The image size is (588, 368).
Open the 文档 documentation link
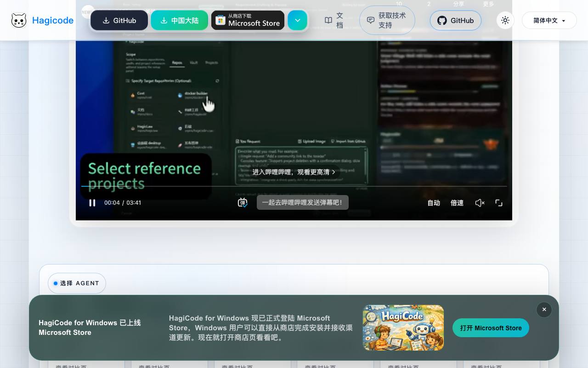(x=334, y=20)
